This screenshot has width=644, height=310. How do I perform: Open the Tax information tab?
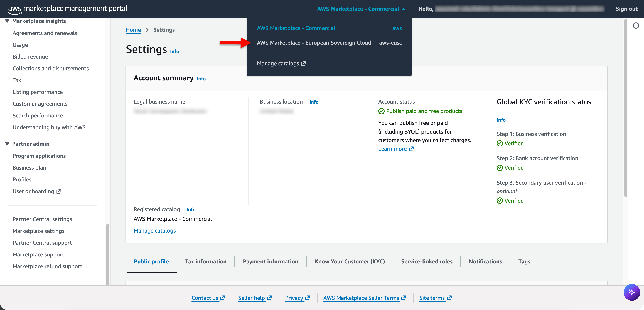(205, 261)
